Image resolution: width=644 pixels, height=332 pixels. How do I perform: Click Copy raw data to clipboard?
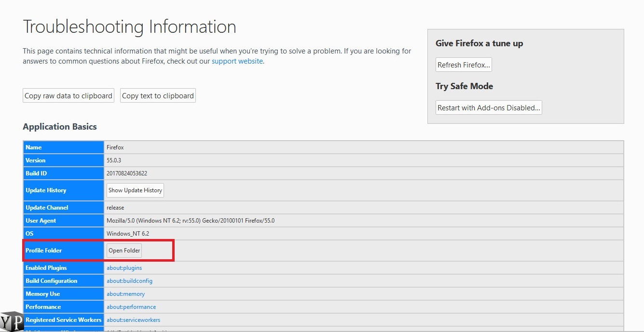(x=68, y=95)
